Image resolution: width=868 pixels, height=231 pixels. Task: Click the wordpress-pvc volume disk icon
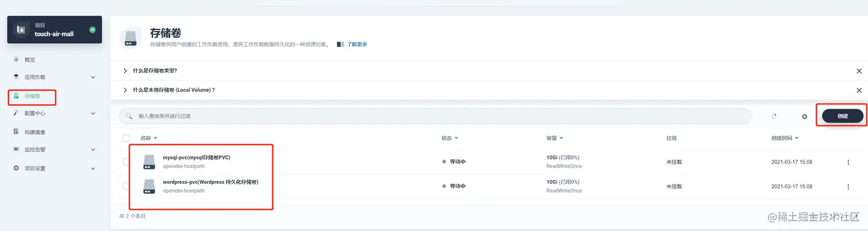point(149,186)
